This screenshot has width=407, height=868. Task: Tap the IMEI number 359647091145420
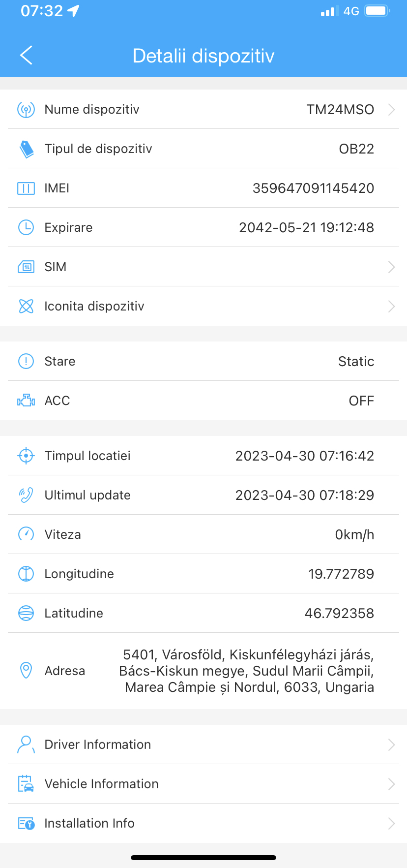click(313, 188)
